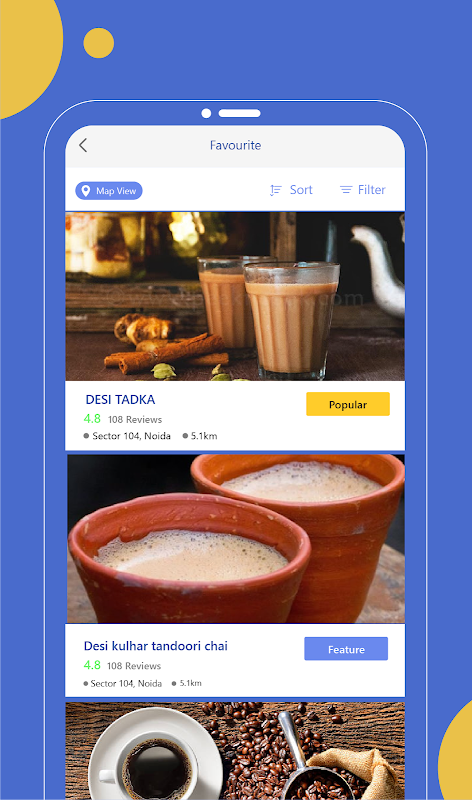Click the map pin icon in Map View

point(86,191)
